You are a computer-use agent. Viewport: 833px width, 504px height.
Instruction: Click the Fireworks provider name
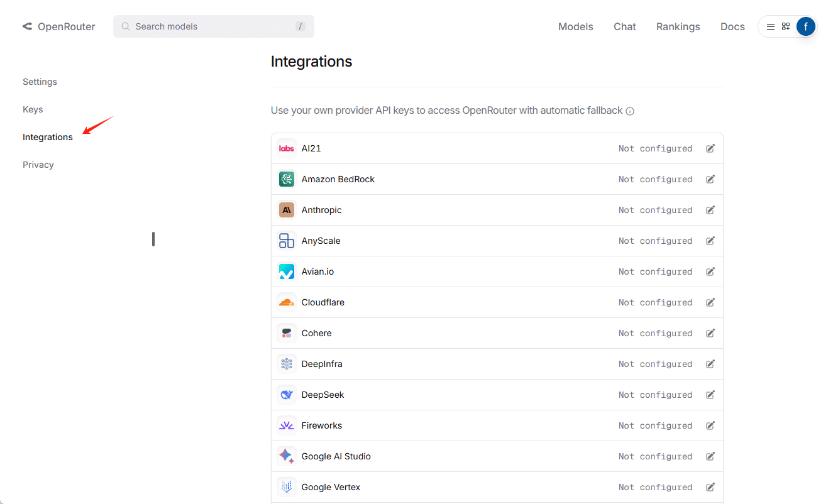click(322, 425)
